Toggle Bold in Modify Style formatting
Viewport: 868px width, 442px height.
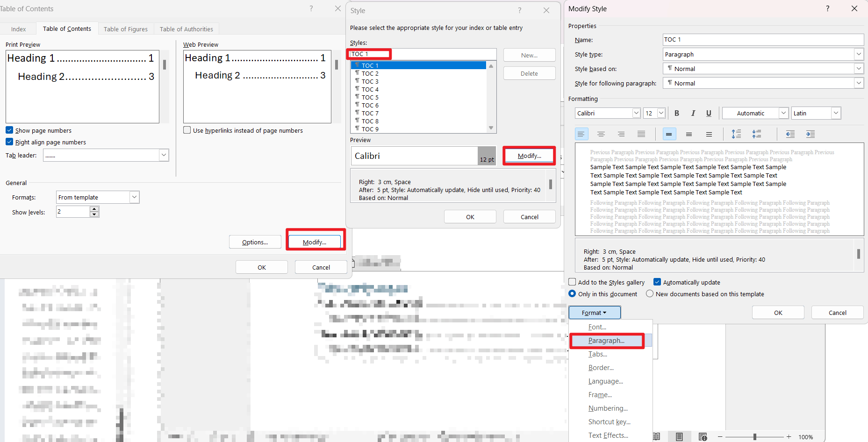(676, 113)
